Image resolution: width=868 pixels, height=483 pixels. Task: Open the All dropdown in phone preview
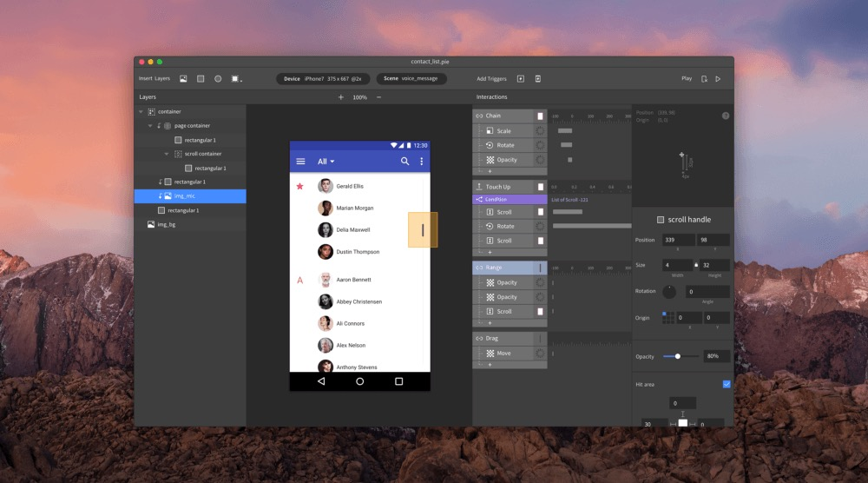pos(326,162)
